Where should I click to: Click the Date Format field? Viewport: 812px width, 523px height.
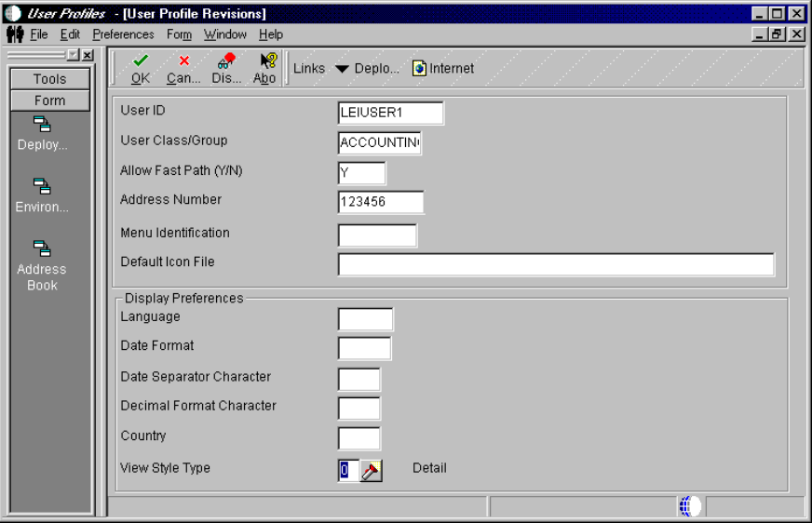(x=365, y=348)
